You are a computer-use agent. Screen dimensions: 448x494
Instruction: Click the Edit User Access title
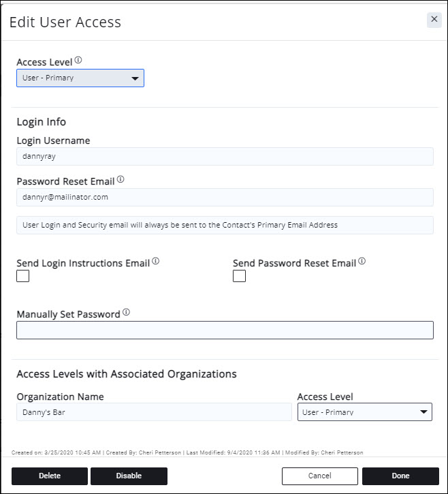(x=65, y=22)
